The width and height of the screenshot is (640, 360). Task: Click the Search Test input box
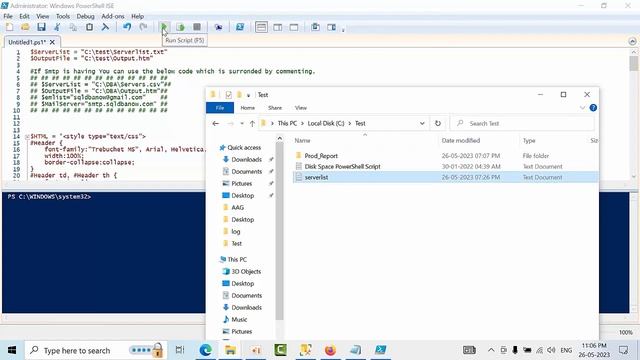tap(522, 123)
